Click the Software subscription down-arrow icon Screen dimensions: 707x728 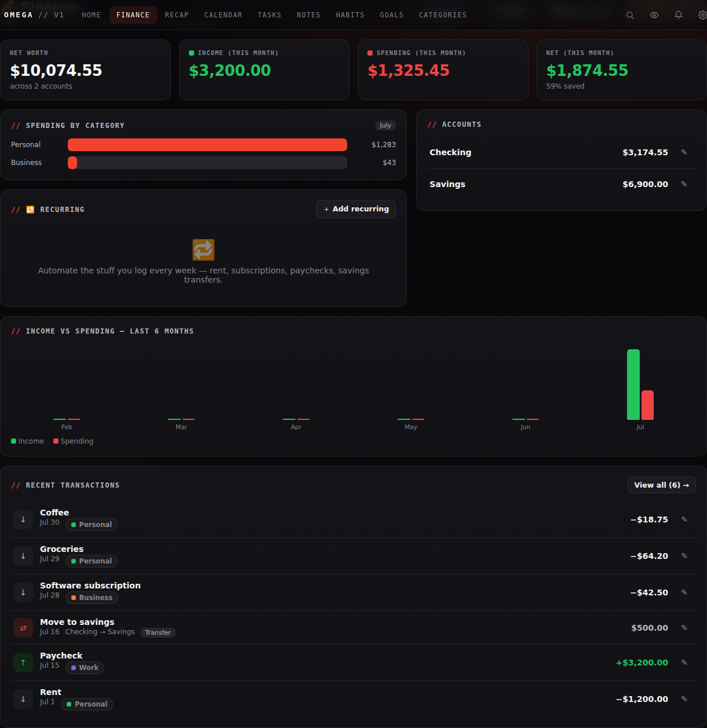[x=23, y=592]
